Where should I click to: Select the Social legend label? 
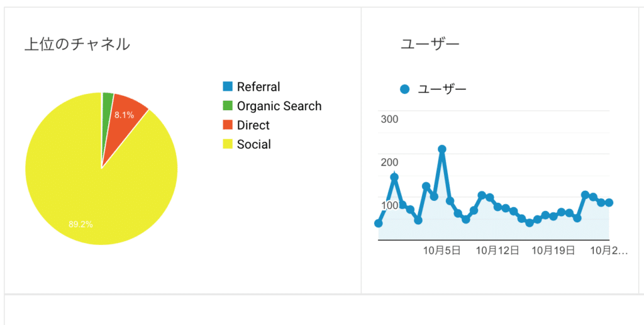click(x=254, y=144)
